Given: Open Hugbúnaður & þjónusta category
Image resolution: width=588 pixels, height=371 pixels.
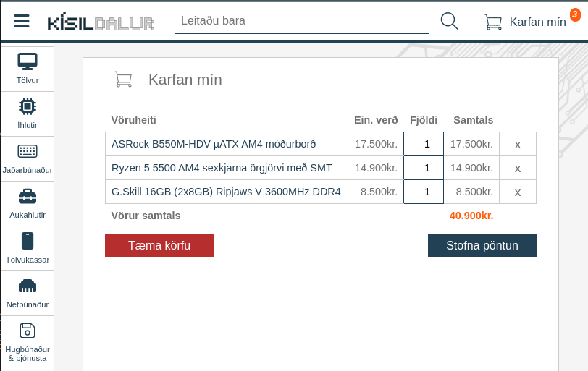Looking at the screenshot, I should 28,343.
